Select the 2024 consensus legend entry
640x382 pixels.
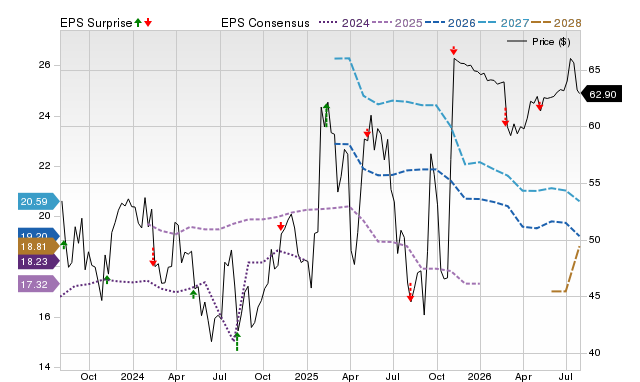(344, 23)
